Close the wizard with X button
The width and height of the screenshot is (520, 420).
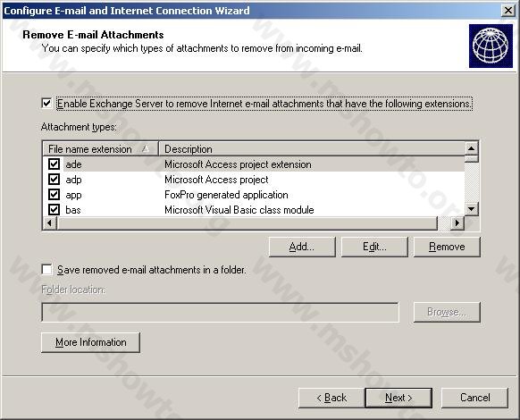(508, 11)
